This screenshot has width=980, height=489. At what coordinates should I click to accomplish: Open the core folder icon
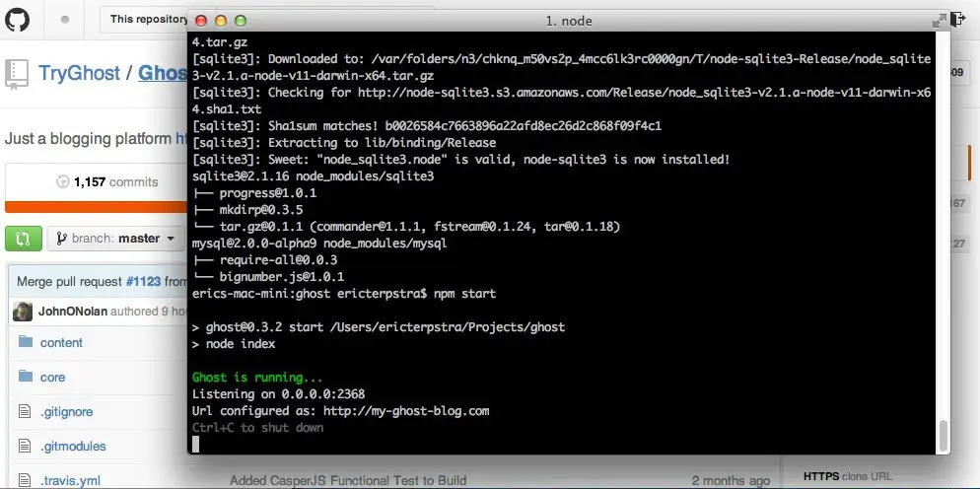[x=26, y=377]
